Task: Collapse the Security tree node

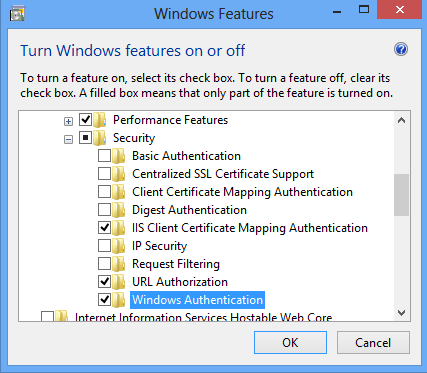Action: [68, 139]
